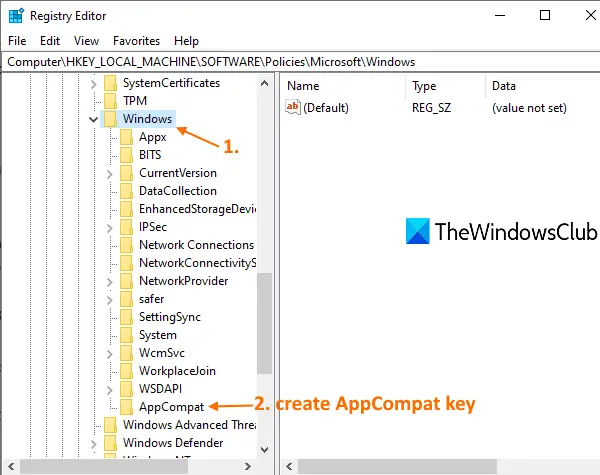This screenshot has width=600, height=475.
Task: Expand the safer key
Action: [110, 300]
